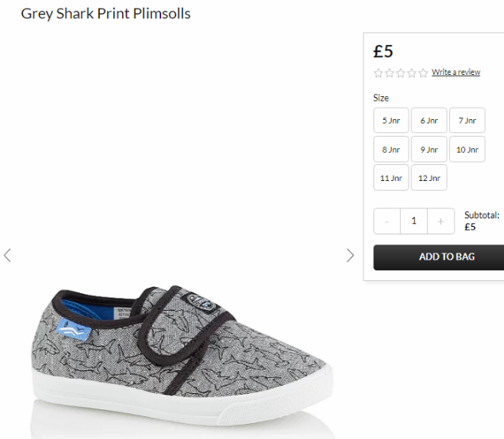Give a four star rating
The height and width of the screenshot is (439, 504).
pyautogui.click(x=412, y=73)
